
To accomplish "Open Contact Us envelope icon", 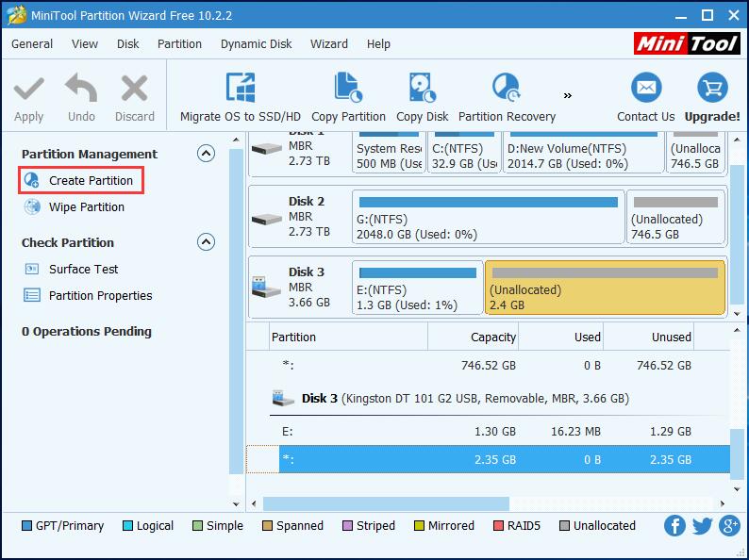I will coord(646,88).
